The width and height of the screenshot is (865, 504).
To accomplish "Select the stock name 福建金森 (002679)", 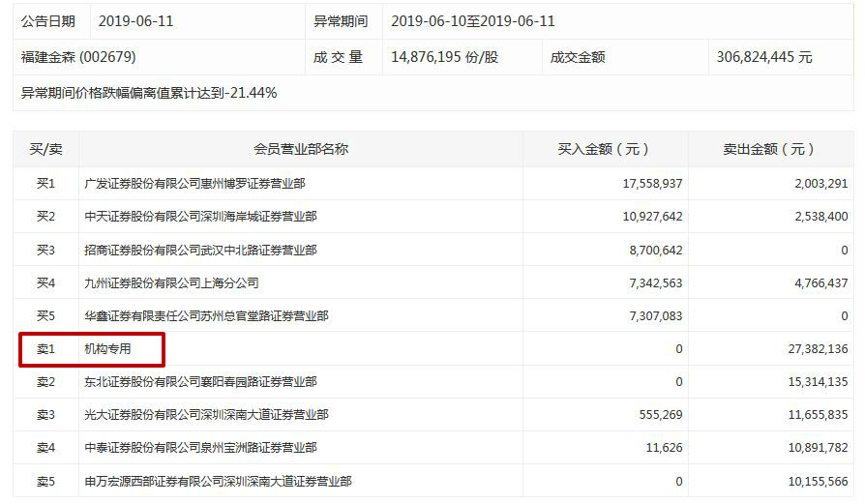I will click(x=78, y=57).
